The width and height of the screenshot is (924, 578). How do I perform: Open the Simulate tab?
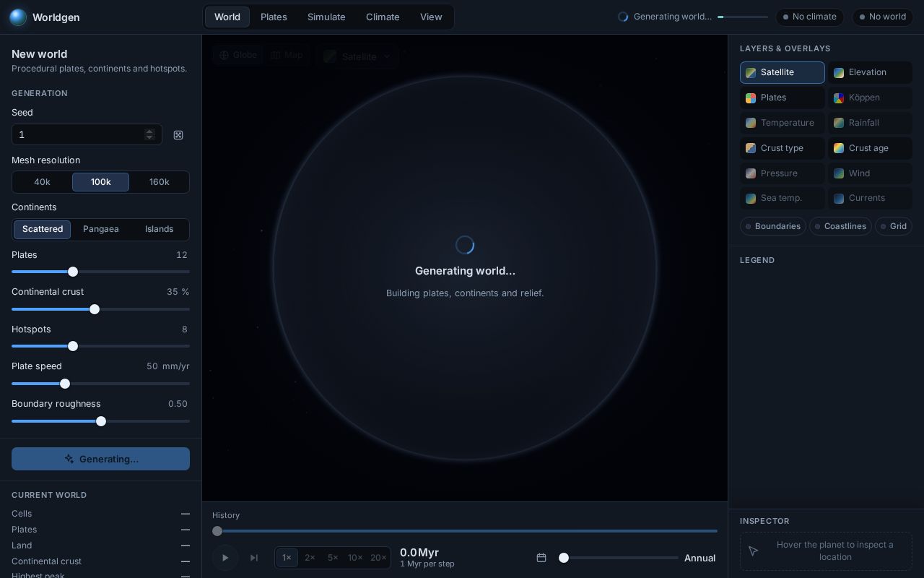tap(326, 17)
